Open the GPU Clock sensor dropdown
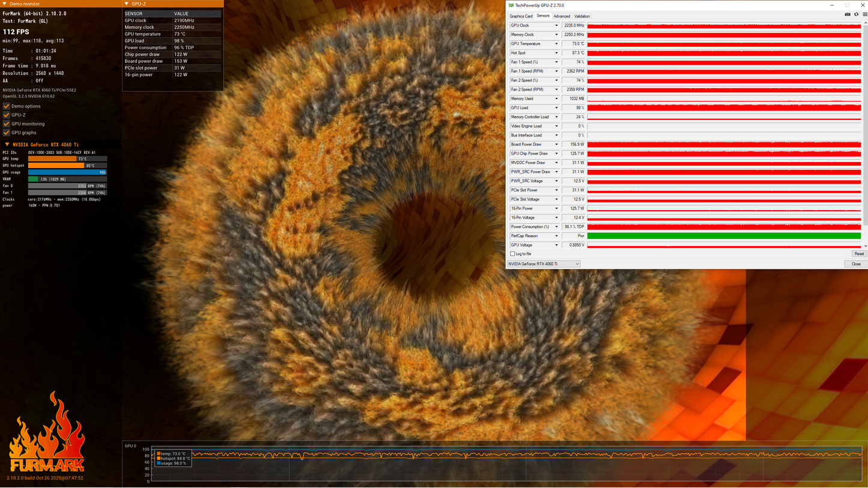Image resolution: width=868 pixels, height=488 pixels. pyautogui.click(x=557, y=26)
